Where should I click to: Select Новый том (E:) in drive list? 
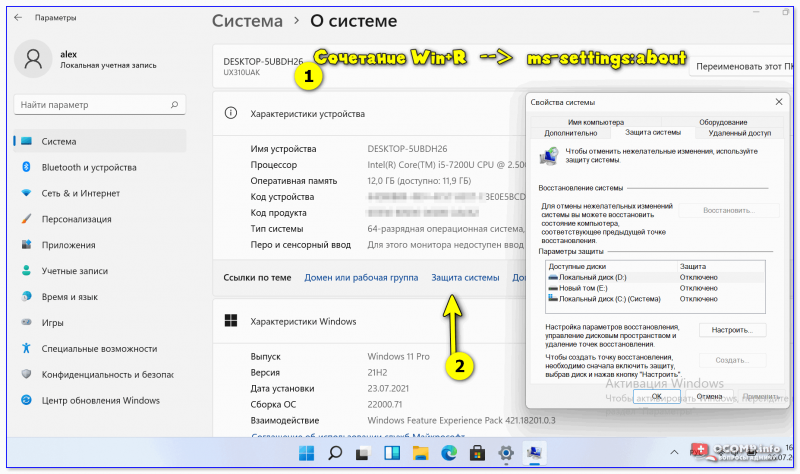(655, 288)
